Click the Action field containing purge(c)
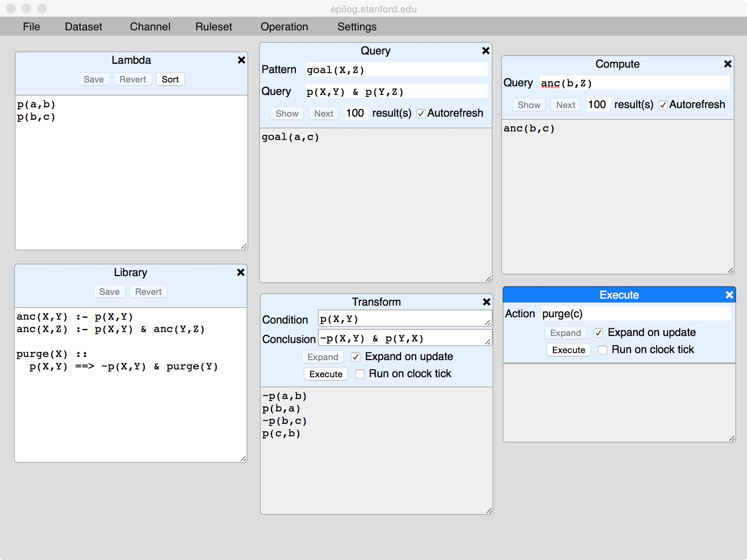Screen dimensions: 747x560 [636, 314]
